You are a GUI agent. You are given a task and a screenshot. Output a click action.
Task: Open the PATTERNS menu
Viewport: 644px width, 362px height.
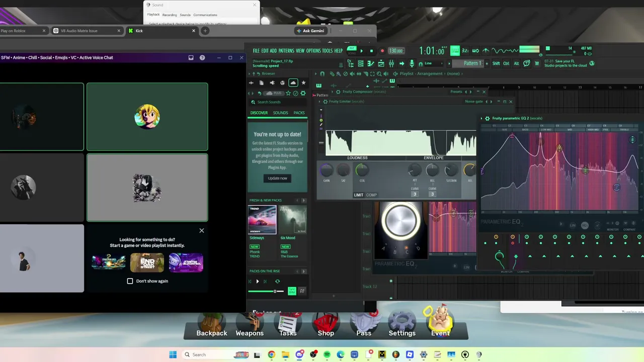(x=286, y=51)
